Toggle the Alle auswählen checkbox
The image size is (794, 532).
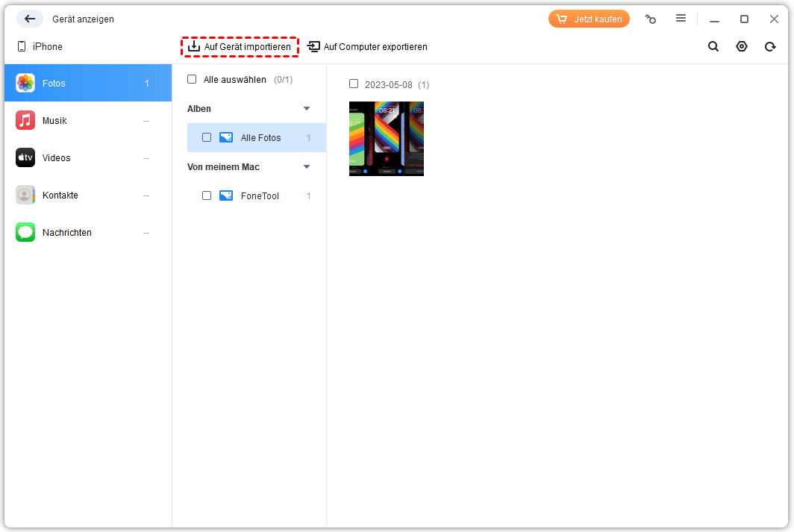(x=192, y=79)
